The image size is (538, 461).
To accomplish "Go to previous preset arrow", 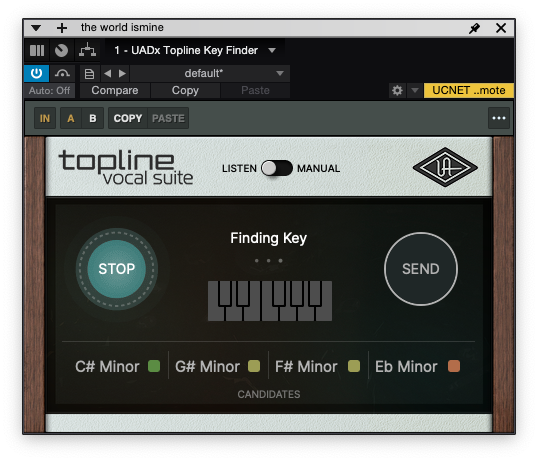I will (108, 73).
